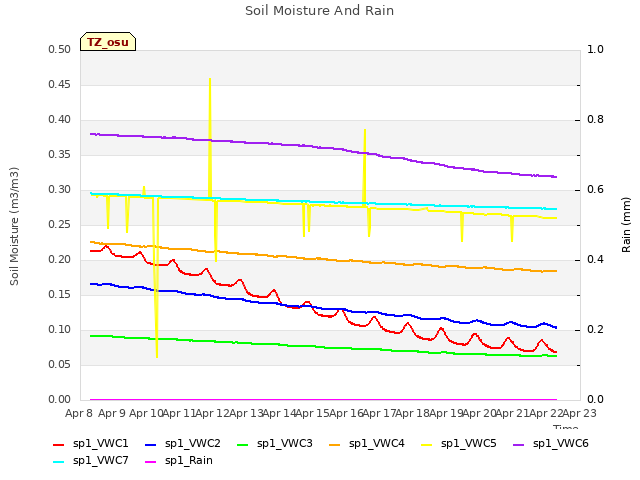Image resolution: width=640 pixels, height=480 pixels.
Task: Click the chart title Soil Moisture And Rain
Action: (319, 11)
